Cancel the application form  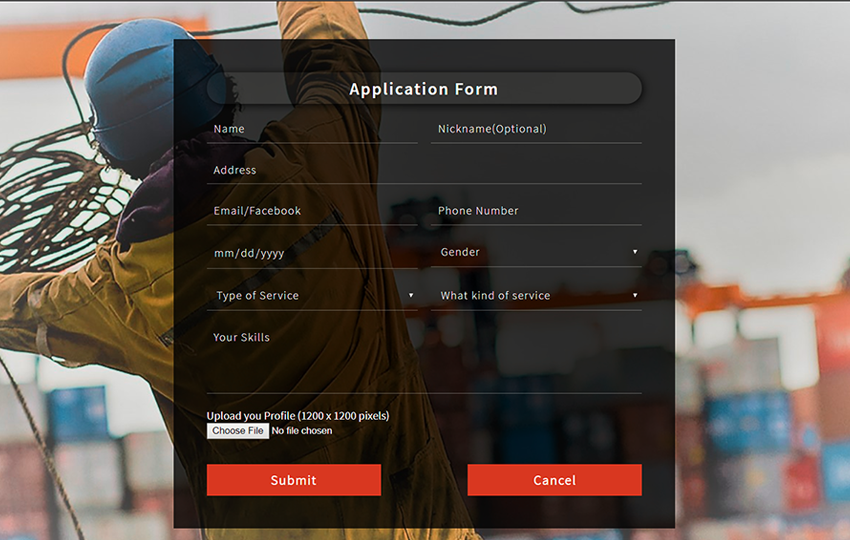[x=554, y=480]
